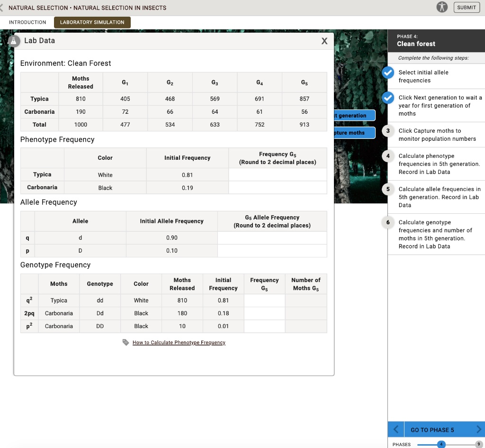
Task: Click the q allele G5 frequency input
Action: click(272, 238)
